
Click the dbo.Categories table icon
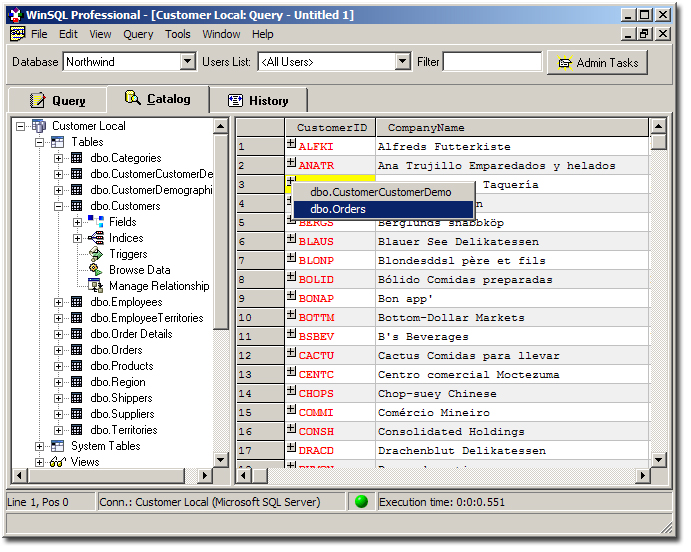click(x=77, y=158)
